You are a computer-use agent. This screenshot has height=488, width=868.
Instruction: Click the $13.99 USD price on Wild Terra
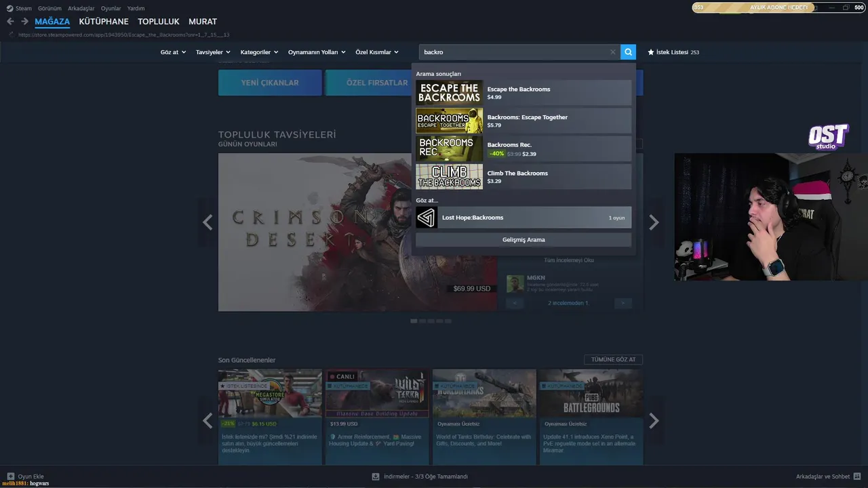(x=344, y=424)
